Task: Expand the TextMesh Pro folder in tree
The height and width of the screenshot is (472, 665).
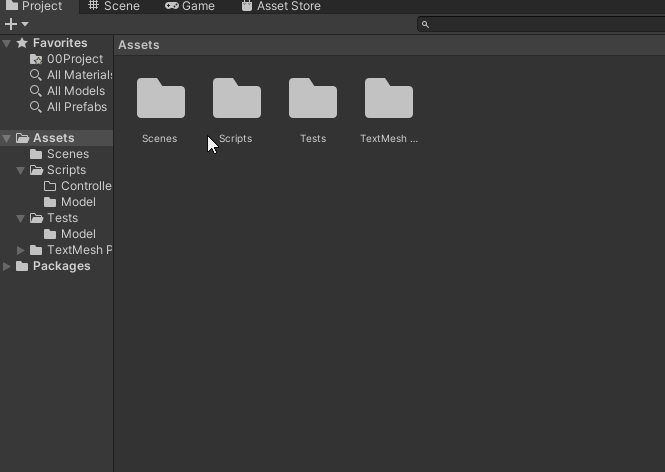Action: [20, 250]
